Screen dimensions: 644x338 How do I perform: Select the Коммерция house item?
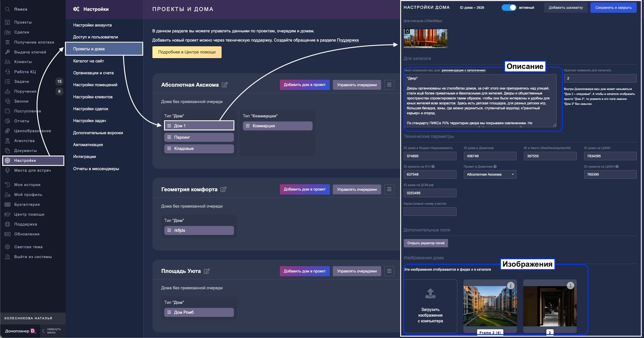click(278, 126)
